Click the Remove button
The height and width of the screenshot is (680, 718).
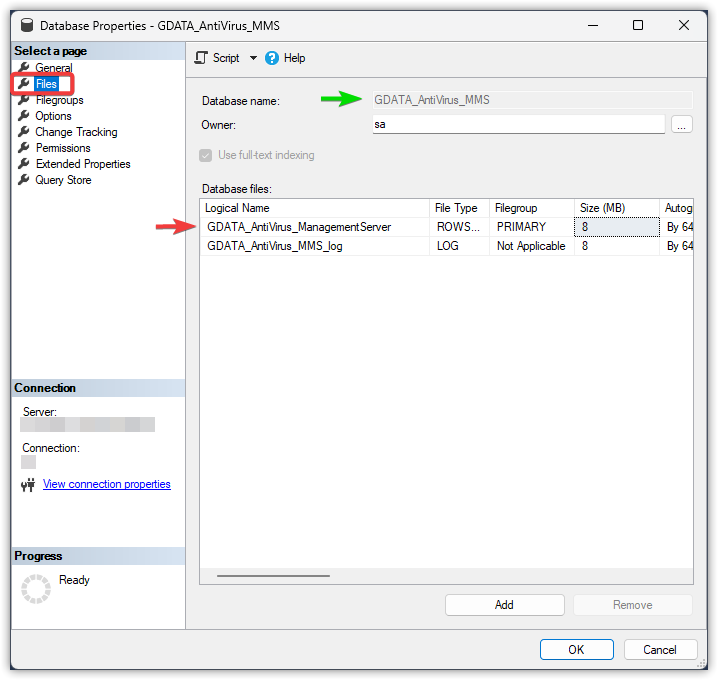pos(632,605)
